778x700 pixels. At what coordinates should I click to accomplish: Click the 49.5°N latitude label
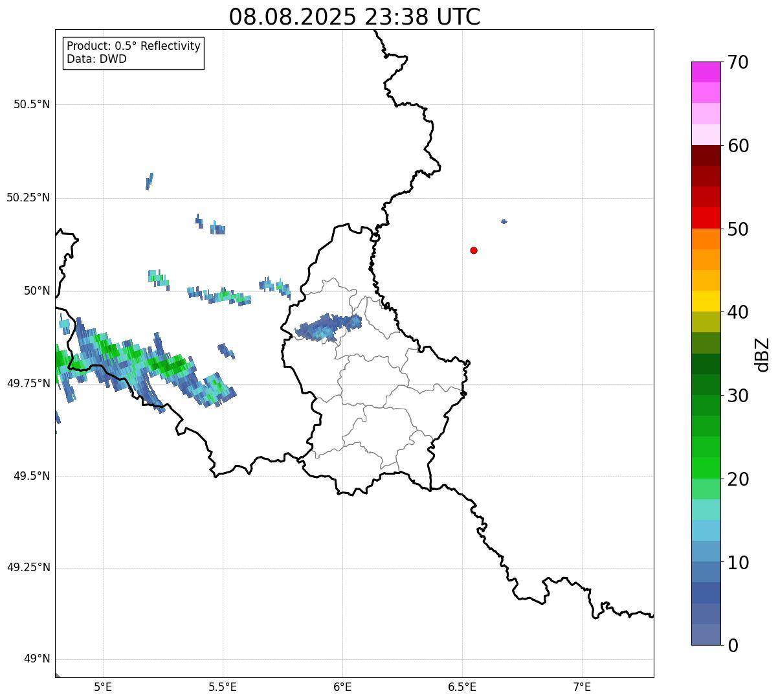[32, 476]
